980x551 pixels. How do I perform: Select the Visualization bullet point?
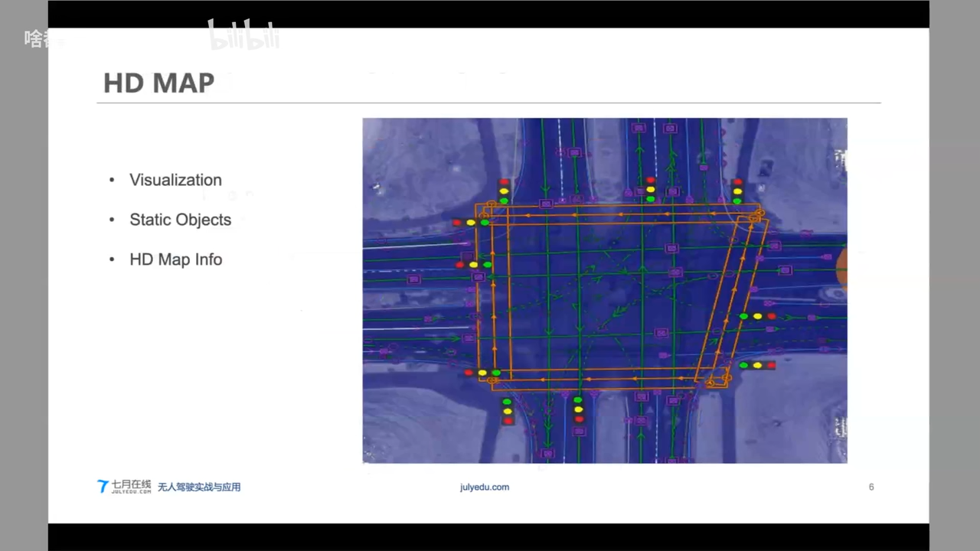[x=175, y=180]
